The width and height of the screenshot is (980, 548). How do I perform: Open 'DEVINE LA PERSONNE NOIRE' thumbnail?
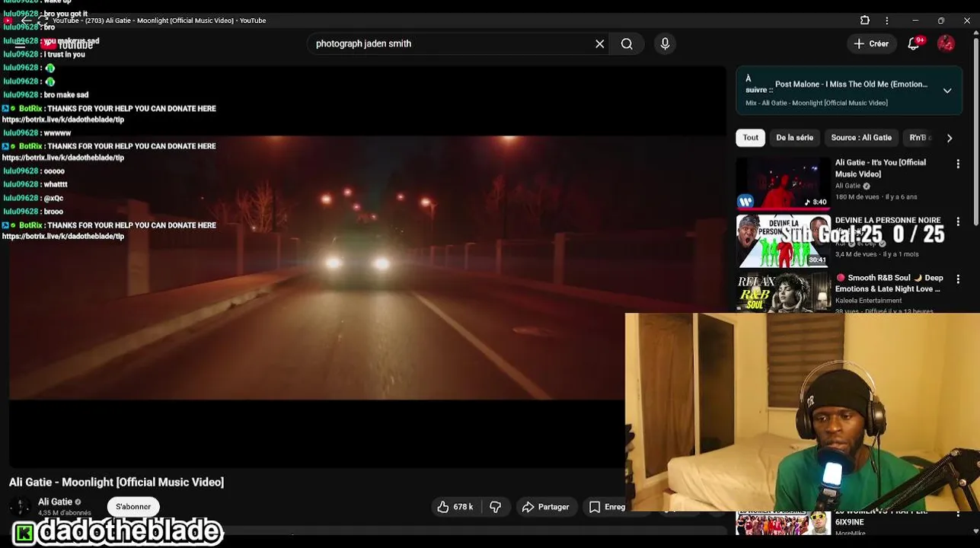(783, 241)
